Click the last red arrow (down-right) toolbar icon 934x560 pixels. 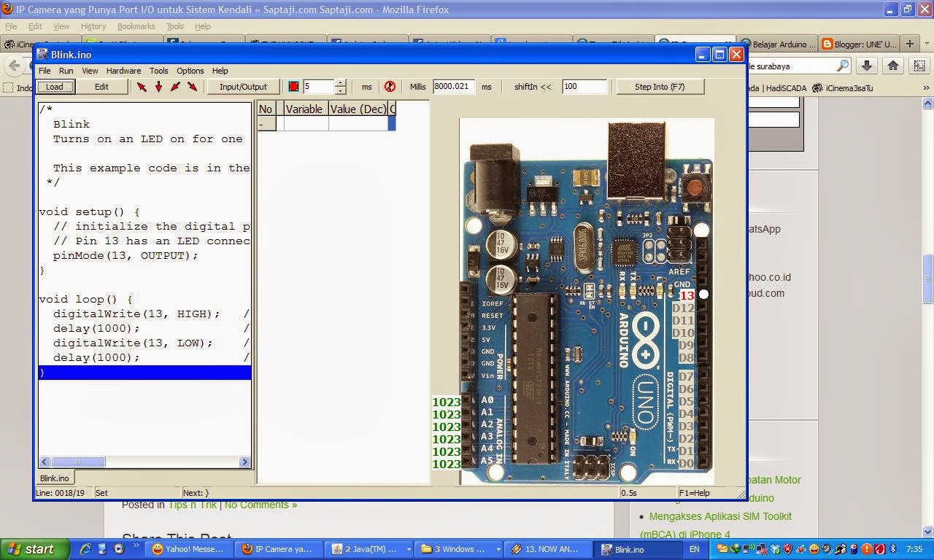pos(192,87)
